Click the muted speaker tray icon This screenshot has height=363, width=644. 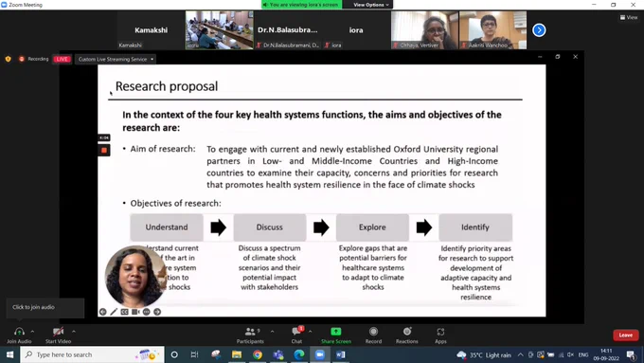(x=570, y=354)
